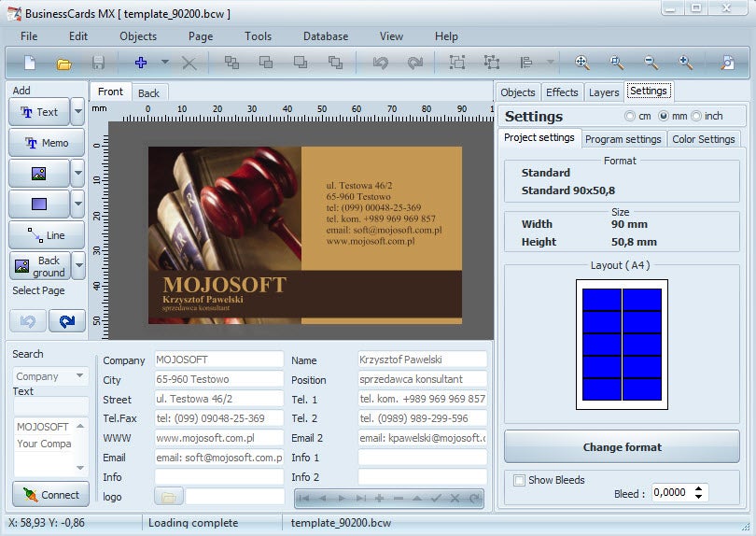
Task: Click the next page arrow under Select Page
Action: [x=66, y=321]
